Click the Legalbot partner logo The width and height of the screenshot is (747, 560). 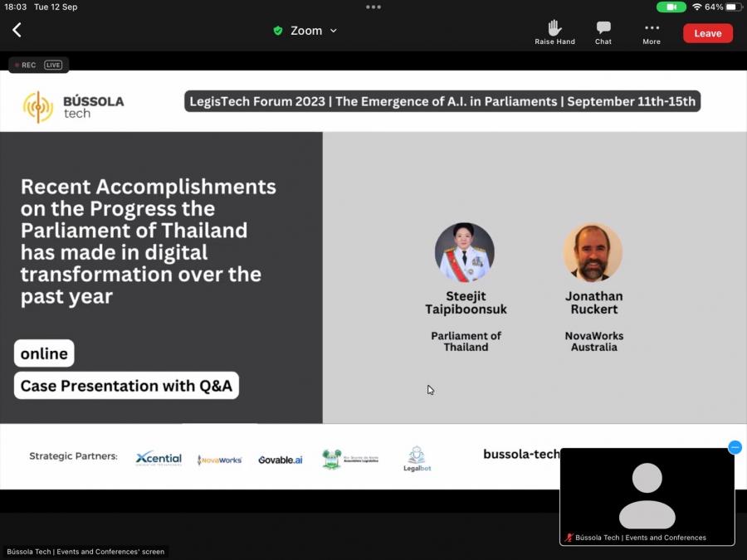tap(417, 459)
